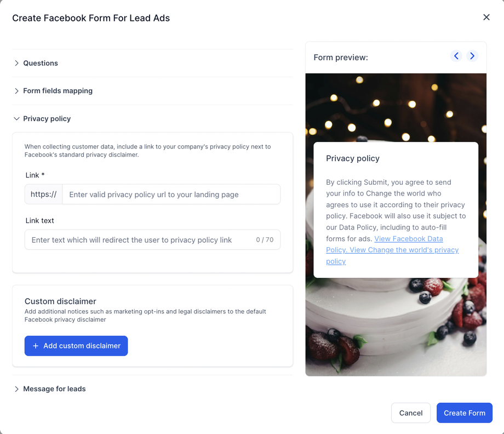
Task: Cancel the form creation
Action: tap(411, 413)
